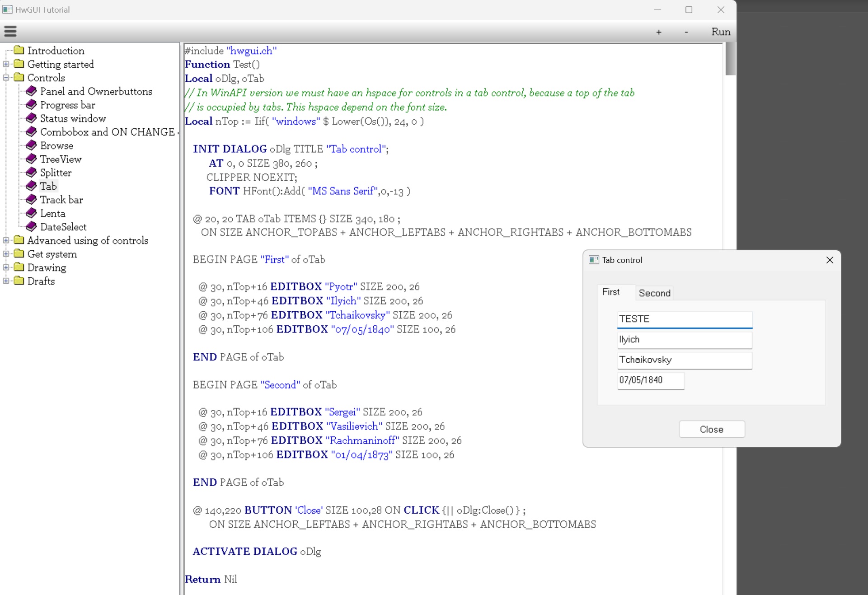Click the TESTE edit box
The image size is (868, 595).
coord(684,319)
